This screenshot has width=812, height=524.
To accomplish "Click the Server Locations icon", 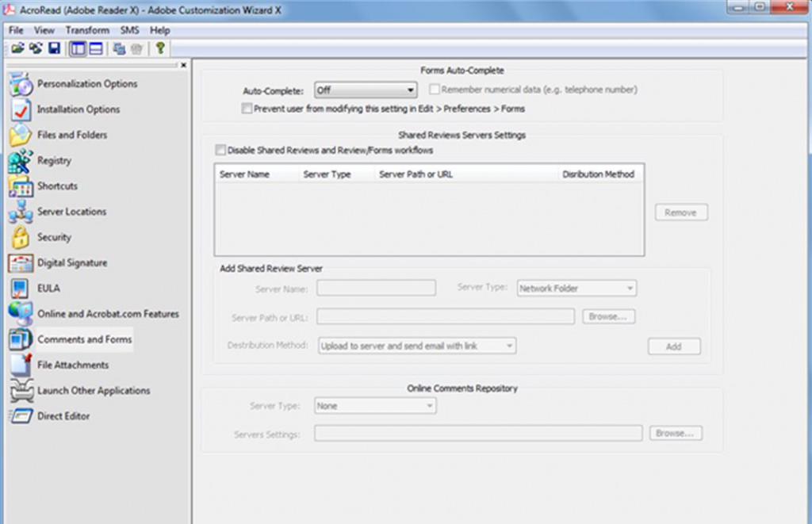I will [x=21, y=212].
